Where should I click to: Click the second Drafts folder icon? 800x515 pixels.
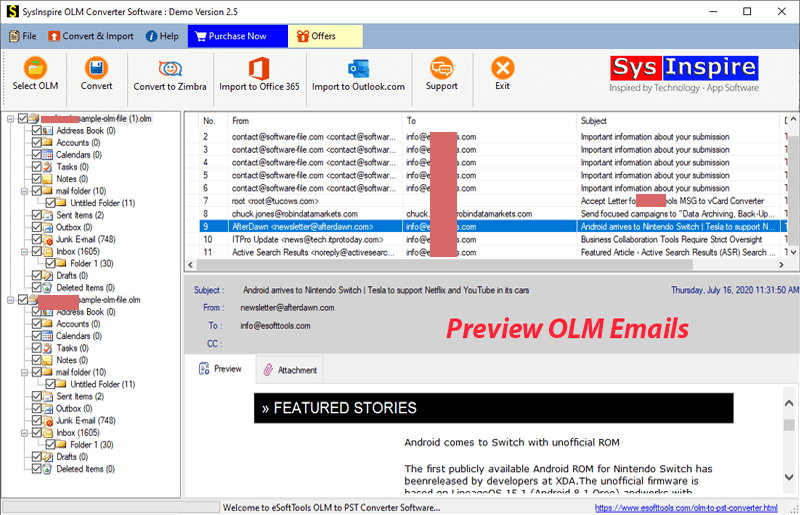pos(47,457)
